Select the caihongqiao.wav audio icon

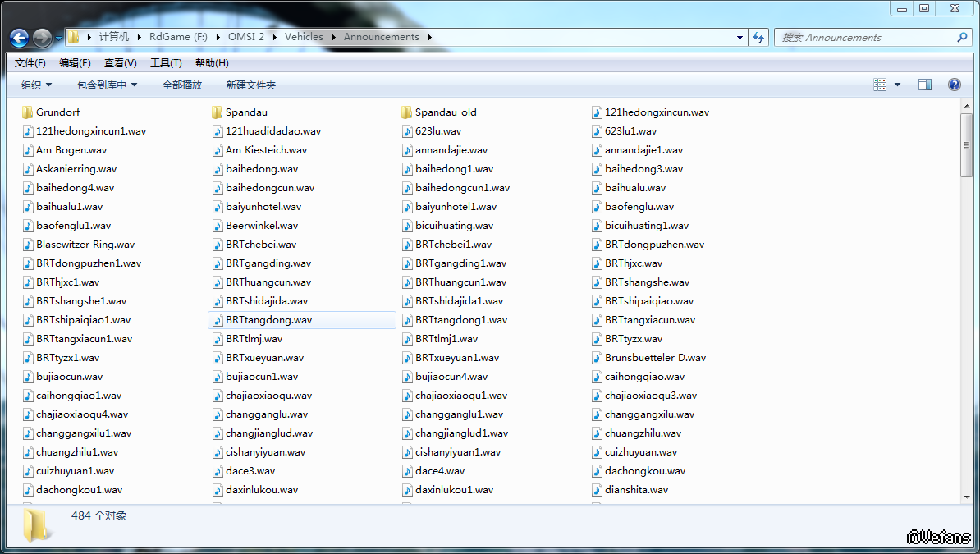coord(596,377)
